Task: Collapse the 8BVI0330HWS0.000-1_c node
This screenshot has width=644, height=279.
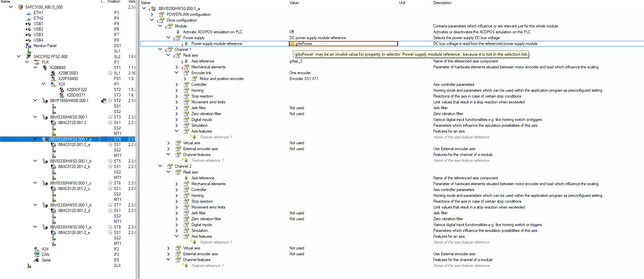Action: pyautogui.click(x=35, y=183)
